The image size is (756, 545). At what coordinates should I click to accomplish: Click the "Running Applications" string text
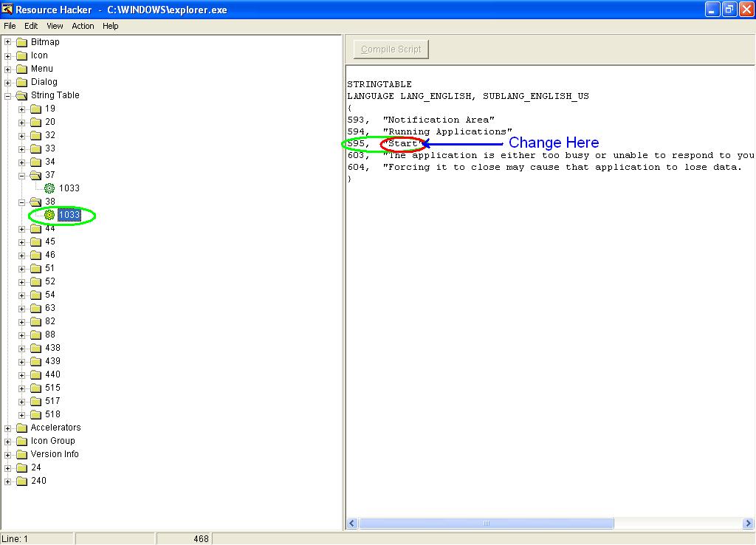[x=447, y=131]
